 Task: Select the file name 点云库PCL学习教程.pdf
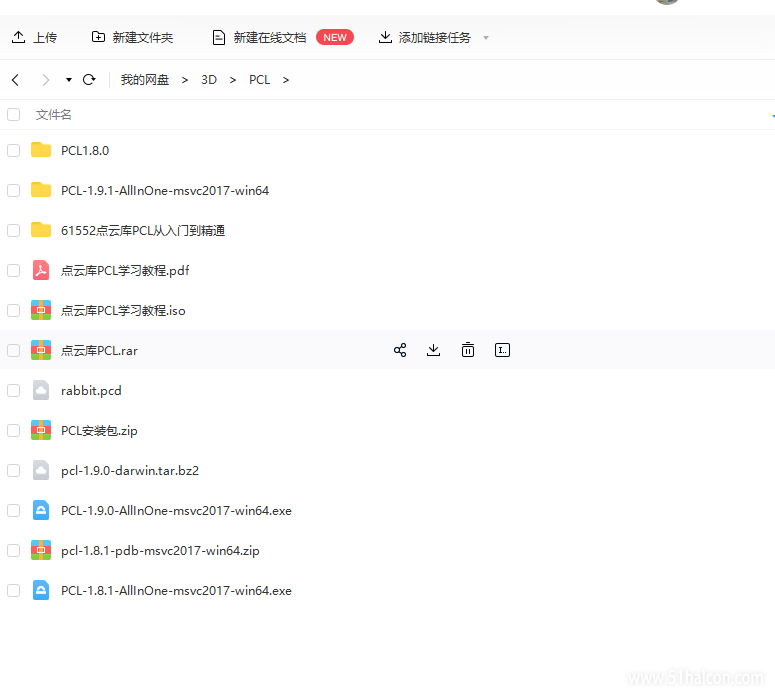tap(125, 270)
